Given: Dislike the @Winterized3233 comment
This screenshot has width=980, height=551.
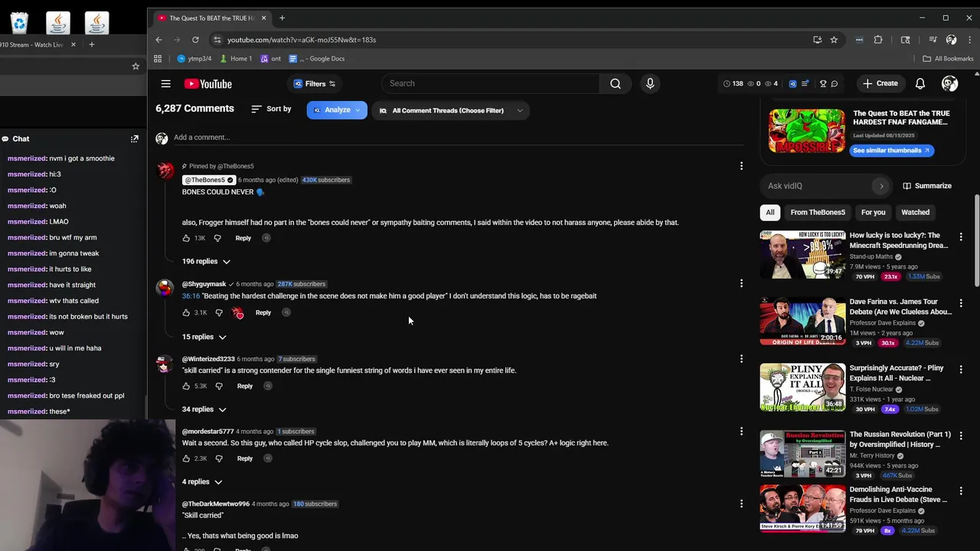Looking at the screenshot, I should tap(219, 386).
